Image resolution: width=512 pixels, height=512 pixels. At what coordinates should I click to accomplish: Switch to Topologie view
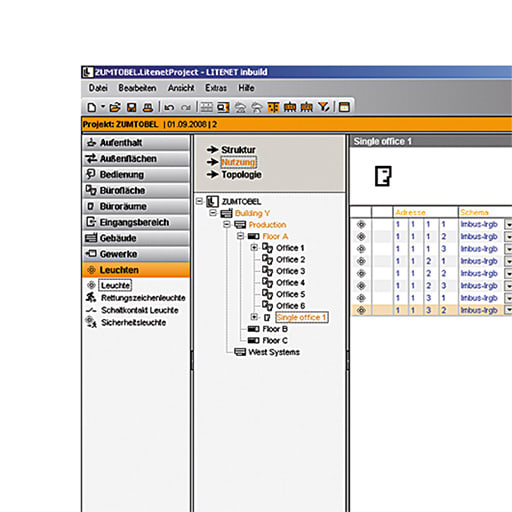click(x=241, y=175)
